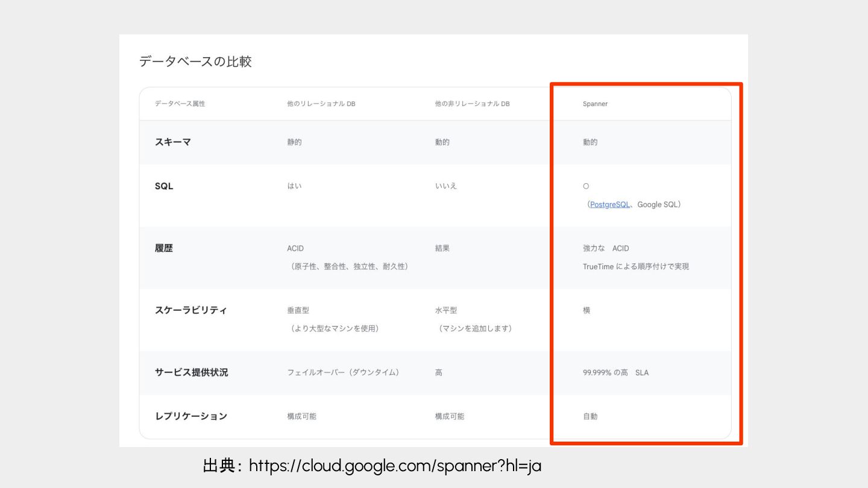Click text （原子性、整合性、独立性、耐久性）
Viewport: 868px width, 488px height.
coord(350,266)
